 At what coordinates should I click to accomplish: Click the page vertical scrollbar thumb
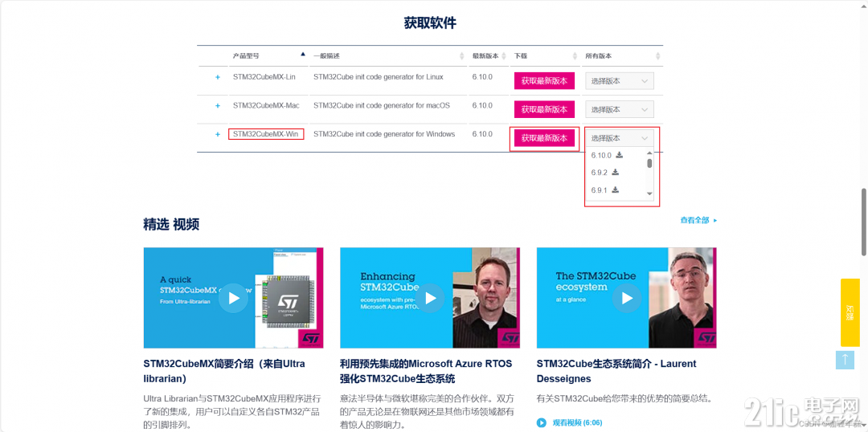[x=863, y=222]
